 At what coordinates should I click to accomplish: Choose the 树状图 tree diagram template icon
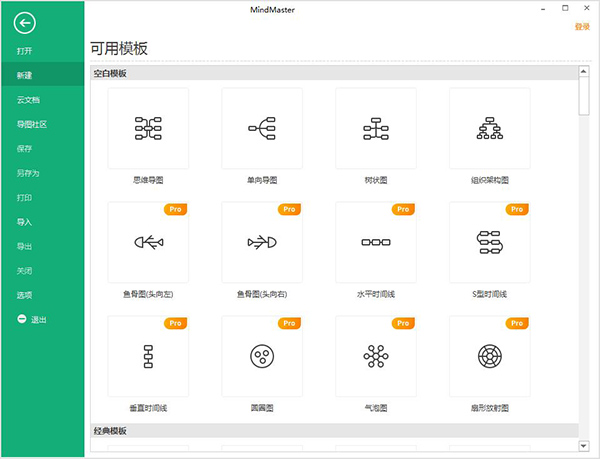(376, 128)
